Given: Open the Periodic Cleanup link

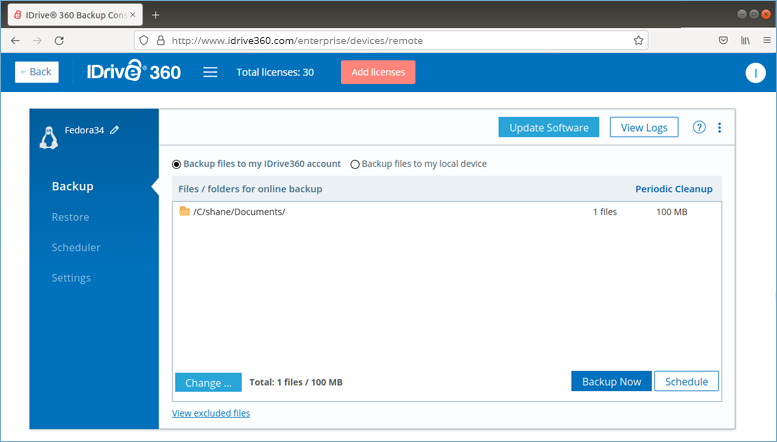Looking at the screenshot, I should pos(674,189).
